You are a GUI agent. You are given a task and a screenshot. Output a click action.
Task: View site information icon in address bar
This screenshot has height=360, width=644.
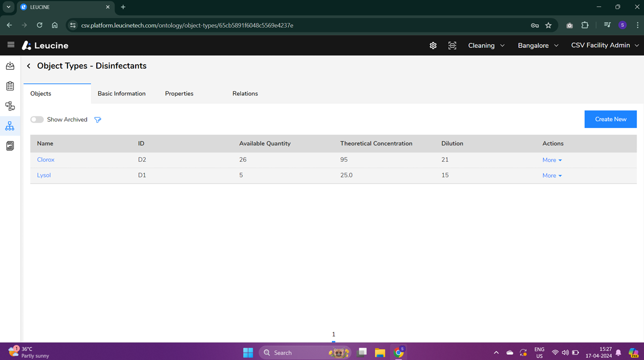point(73,25)
